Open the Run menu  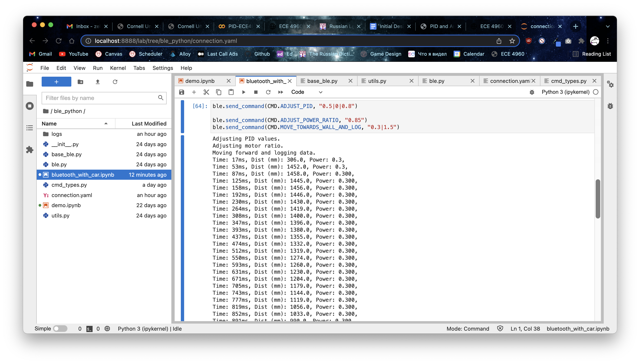pos(98,68)
